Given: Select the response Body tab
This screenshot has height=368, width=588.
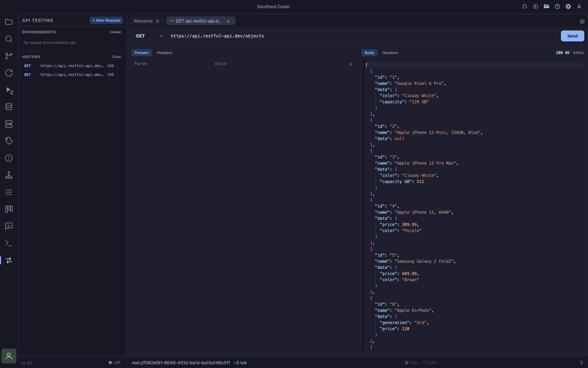Looking at the screenshot, I should [x=369, y=53].
